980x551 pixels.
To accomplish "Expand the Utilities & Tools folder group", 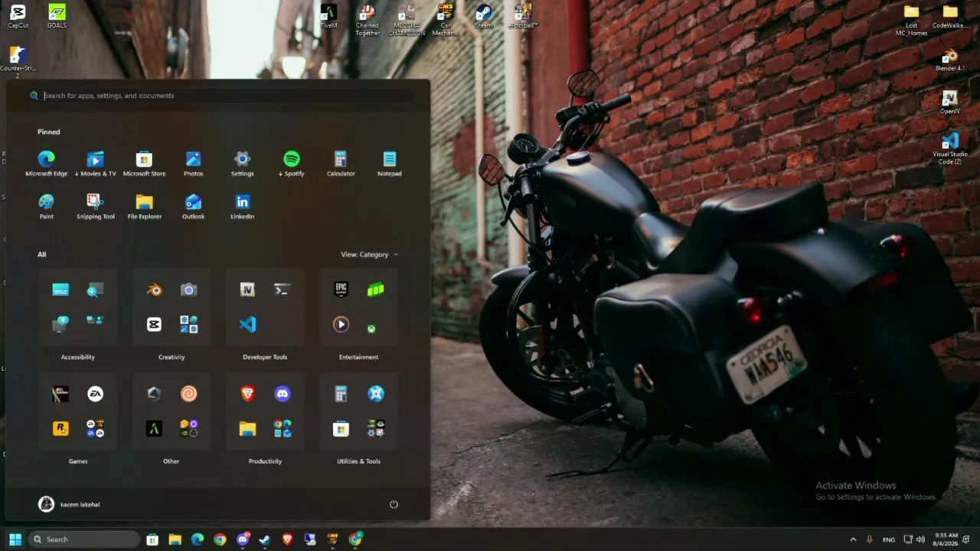I will point(375,429).
